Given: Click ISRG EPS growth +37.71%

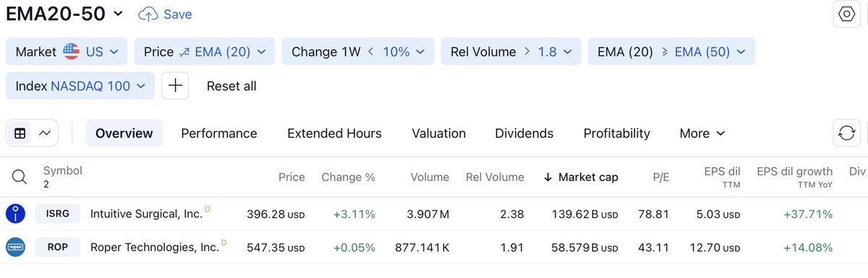Looking at the screenshot, I should 808,214.
